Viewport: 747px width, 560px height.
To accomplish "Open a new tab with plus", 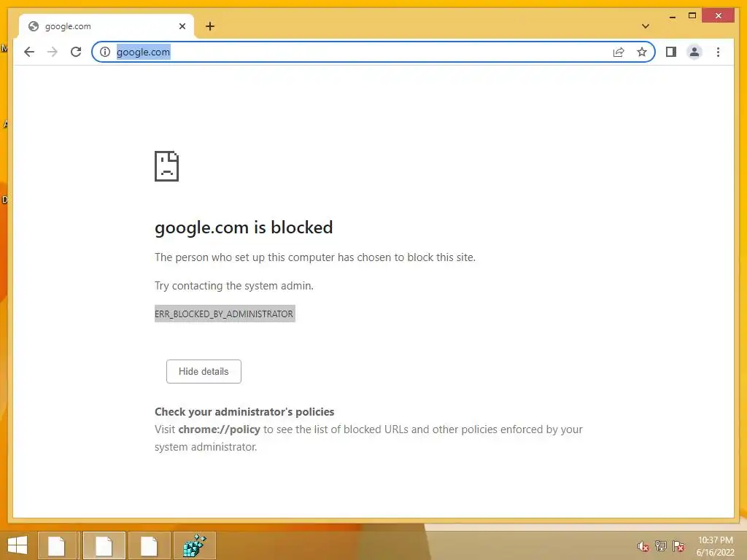I will coord(210,26).
